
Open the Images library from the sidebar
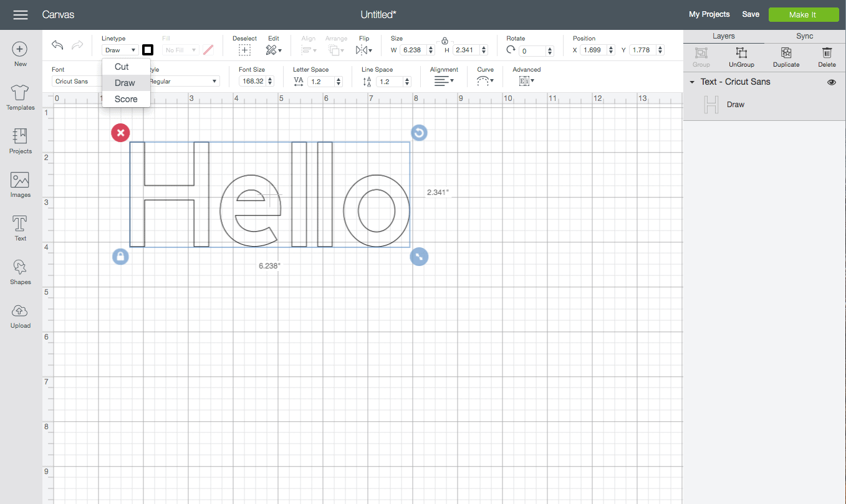point(20,184)
